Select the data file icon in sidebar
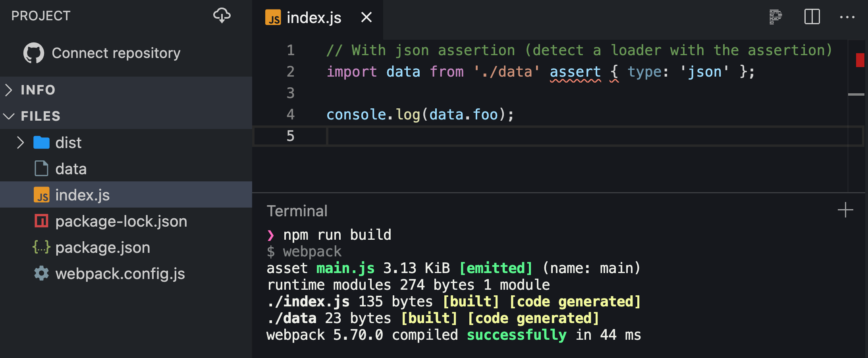 click(x=41, y=168)
